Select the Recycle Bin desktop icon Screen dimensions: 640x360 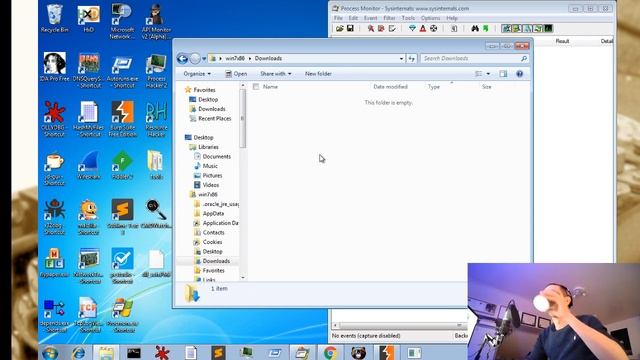[55, 19]
